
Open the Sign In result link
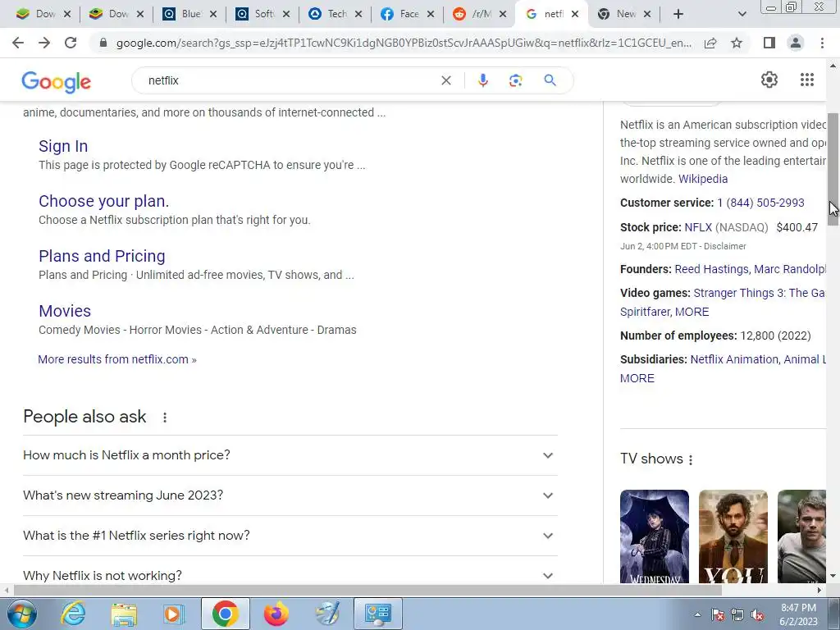[x=63, y=146]
